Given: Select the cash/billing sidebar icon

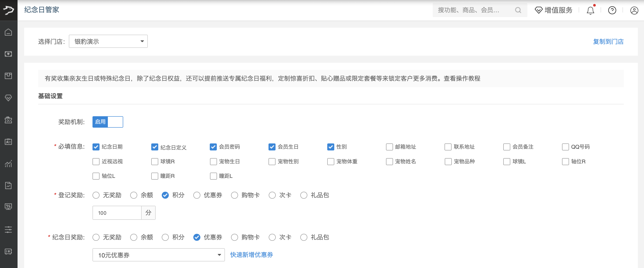Looking at the screenshot, I should [x=9, y=54].
